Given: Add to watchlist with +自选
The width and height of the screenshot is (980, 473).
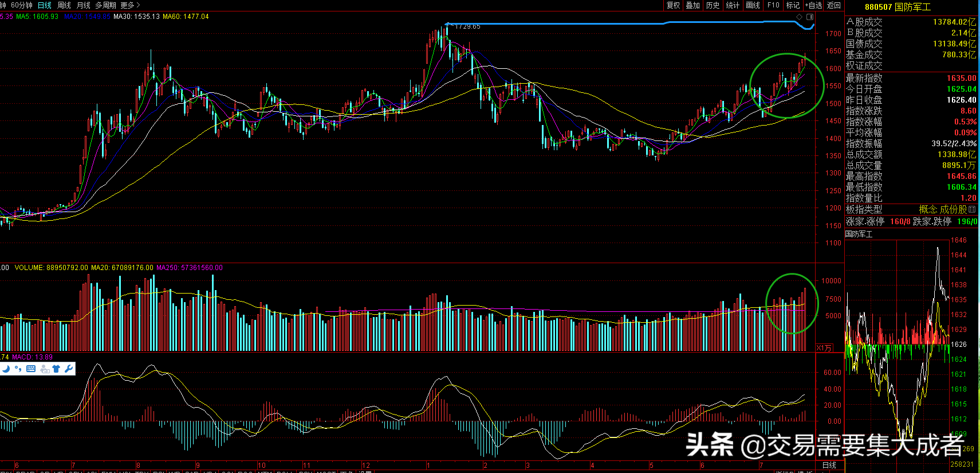Looking at the screenshot, I should pos(813,5).
